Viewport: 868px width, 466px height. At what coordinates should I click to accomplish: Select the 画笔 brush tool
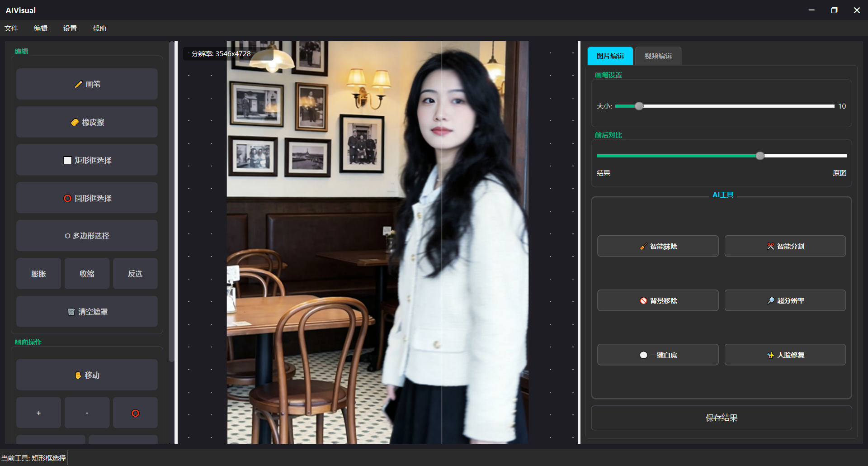[x=87, y=84]
